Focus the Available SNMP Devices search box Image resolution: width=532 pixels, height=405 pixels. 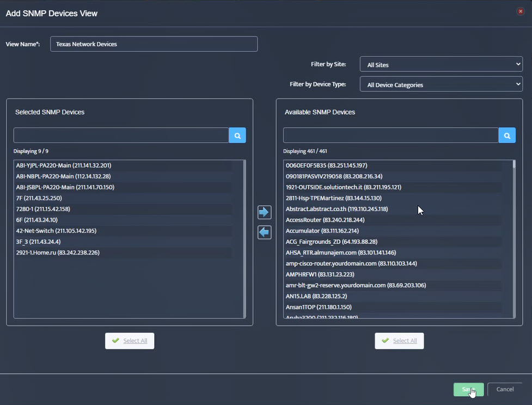click(x=391, y=136)
